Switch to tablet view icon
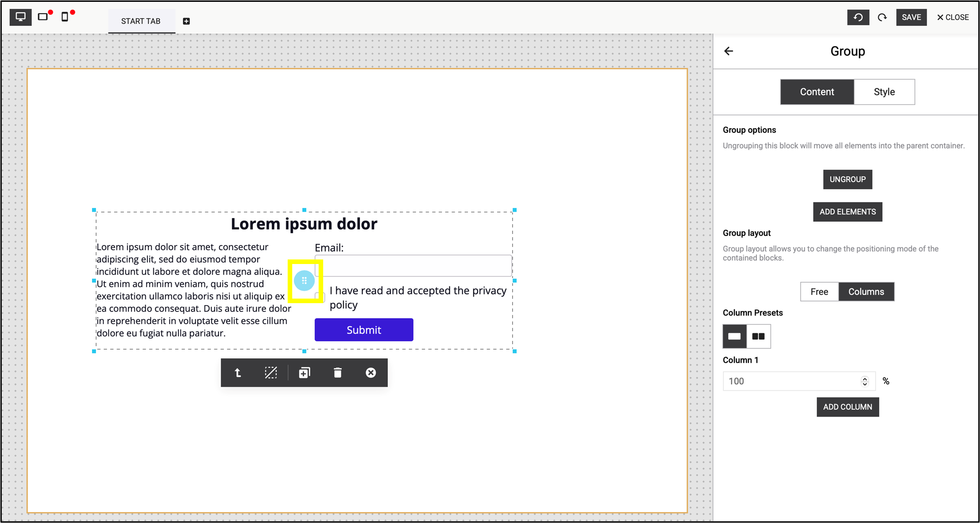The image size is (980, 523). tap(43, 17)
